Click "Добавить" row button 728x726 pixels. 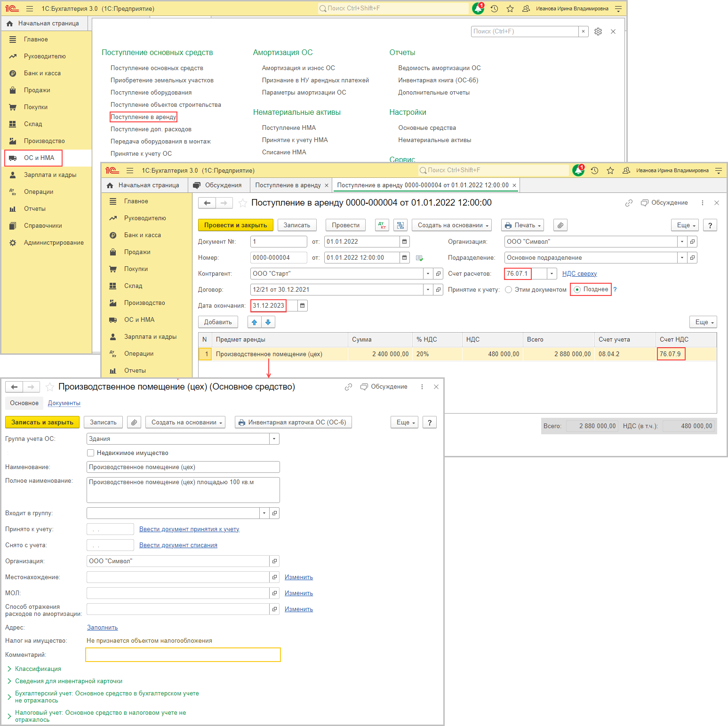click(218, 322)
